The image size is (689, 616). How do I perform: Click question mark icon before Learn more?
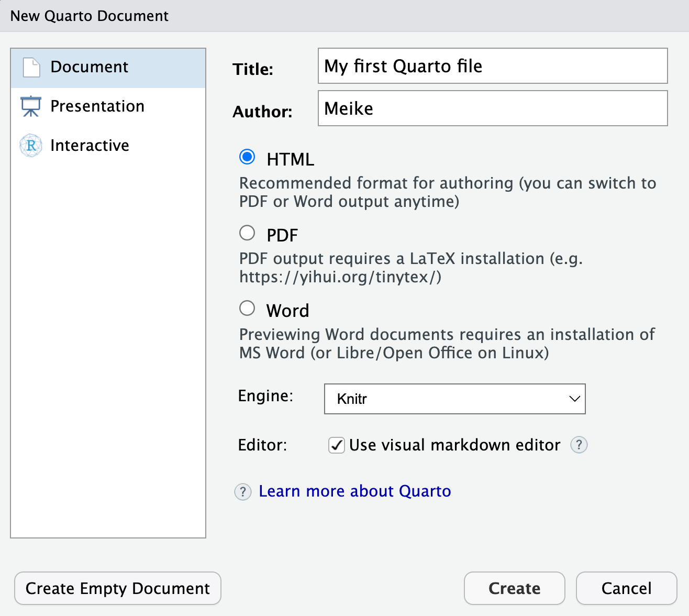tap(242, 492)
